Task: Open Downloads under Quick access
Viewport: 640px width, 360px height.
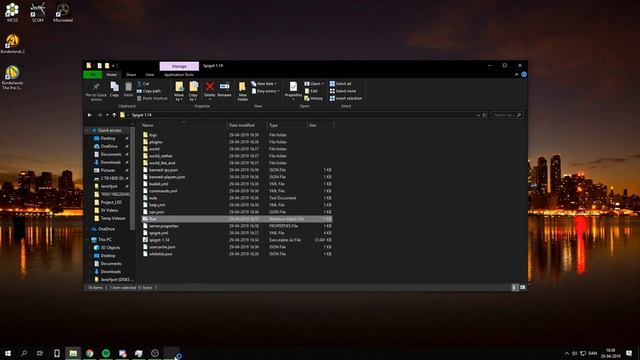Action: 110,162
